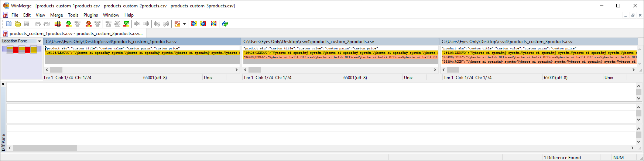Open the Plugins menu
Screen dimensions: 644x161
point(90,15)
